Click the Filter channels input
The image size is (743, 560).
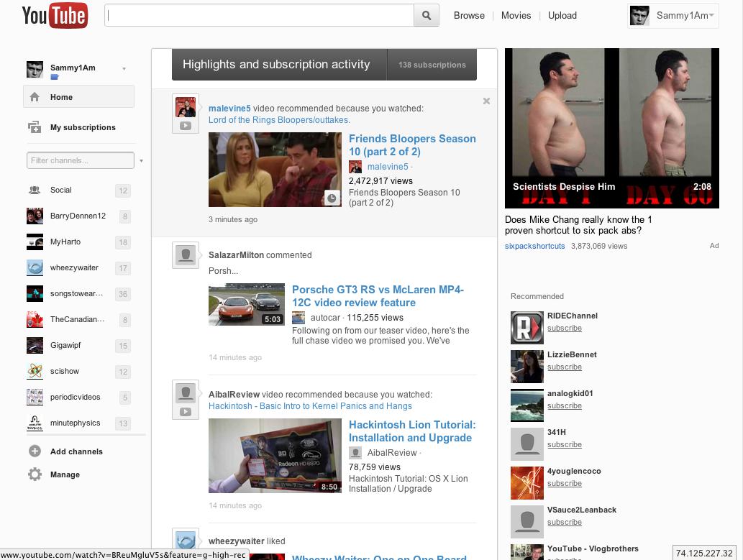coord(81,160)
